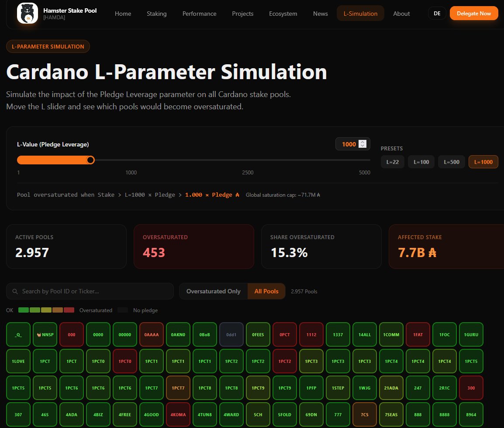
Task: Select the L=22 preset
Action: 393,162
